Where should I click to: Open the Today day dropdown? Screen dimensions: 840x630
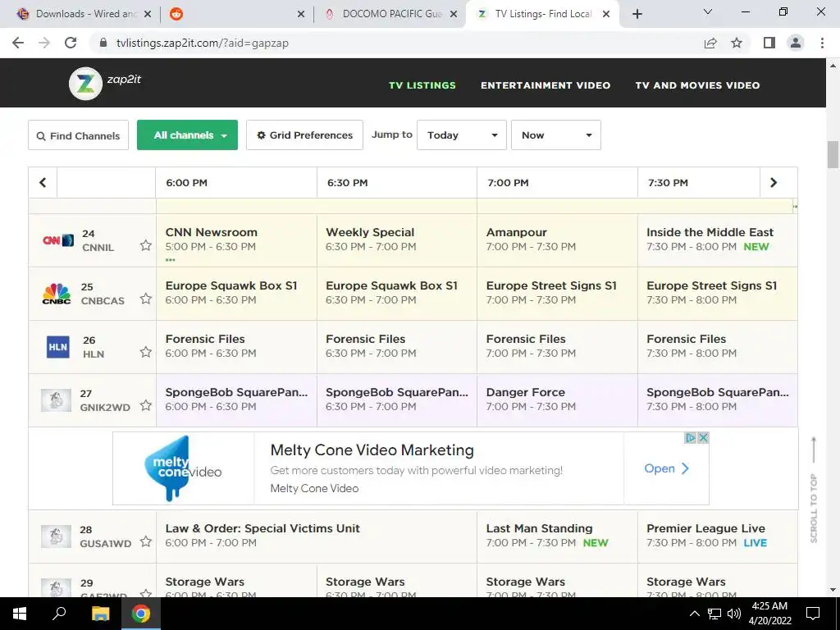pos(462,135)
